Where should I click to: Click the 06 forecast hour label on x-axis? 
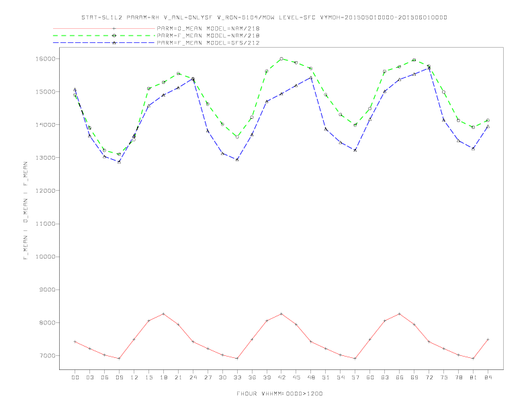[x=105, y=377]
